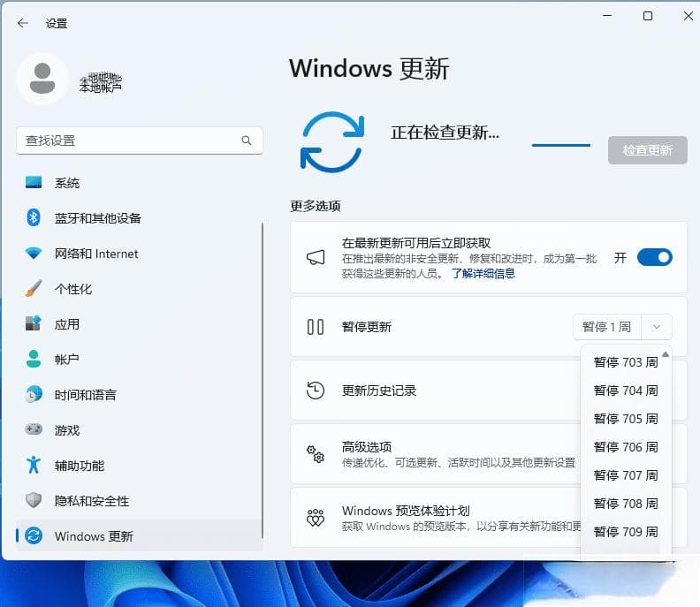Maximize the 设置 window

[647, 16]
